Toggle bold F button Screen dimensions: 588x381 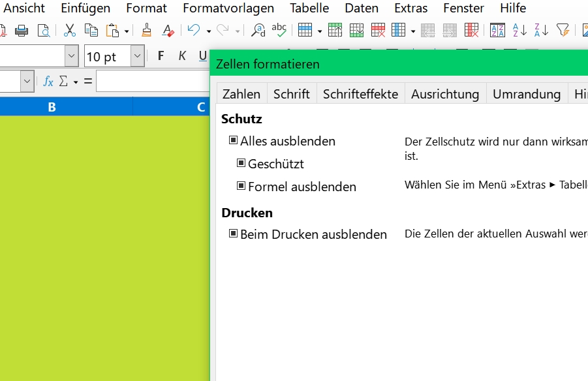point(161,56)
